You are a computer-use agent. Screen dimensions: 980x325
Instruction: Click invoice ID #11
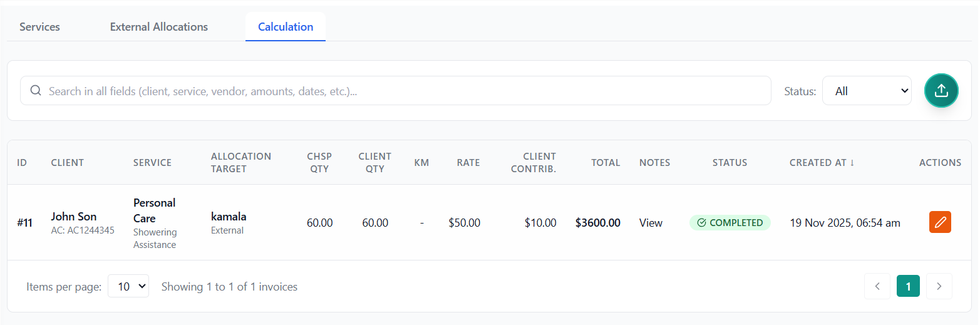(x=24, y=223)
